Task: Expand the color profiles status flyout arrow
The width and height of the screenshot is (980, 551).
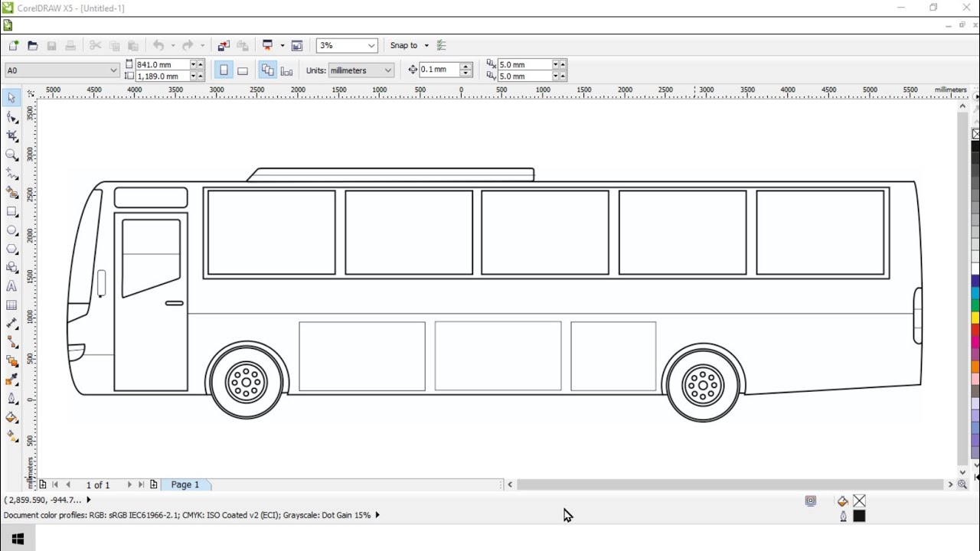Action: 377,515
